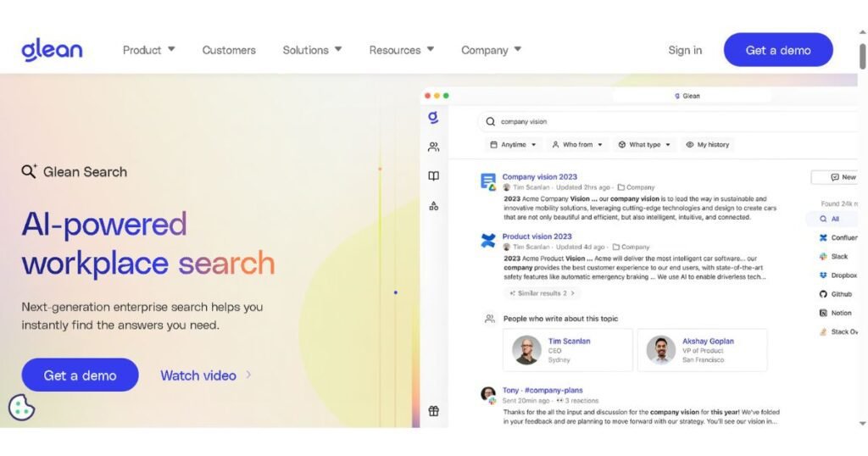Click the Company folder under Company vision 2023
This screenshot has height=456, width=868.
point(636,187)
